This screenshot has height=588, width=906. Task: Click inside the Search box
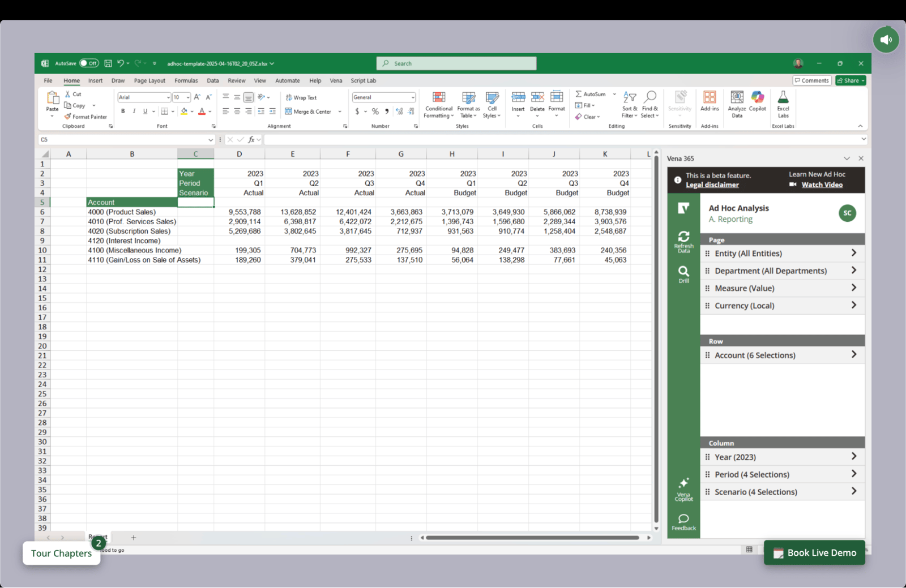click(456, 63)
